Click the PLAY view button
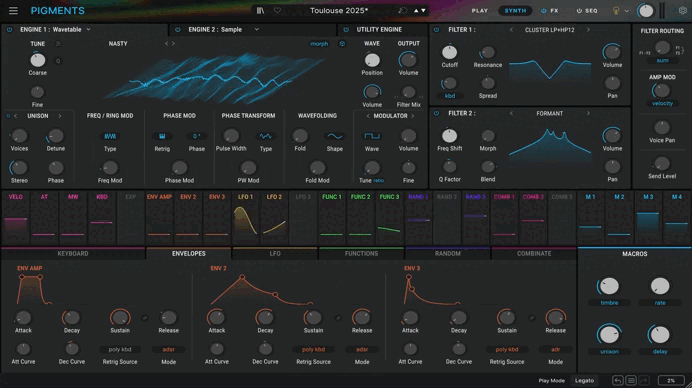Image resolution: width=692 pixels, height=388 pixels. click(479, 11)
